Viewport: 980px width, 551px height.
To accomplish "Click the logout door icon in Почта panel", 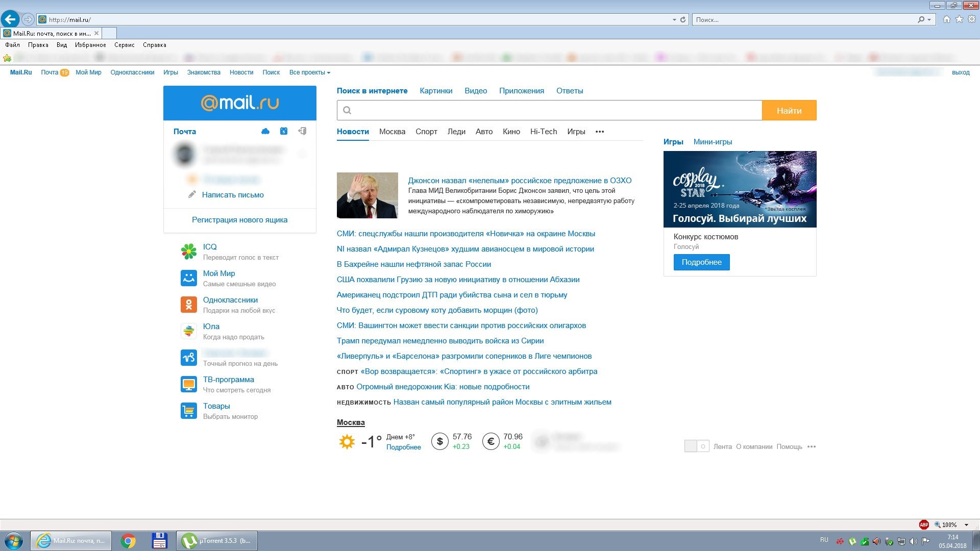I will point(302,131).
